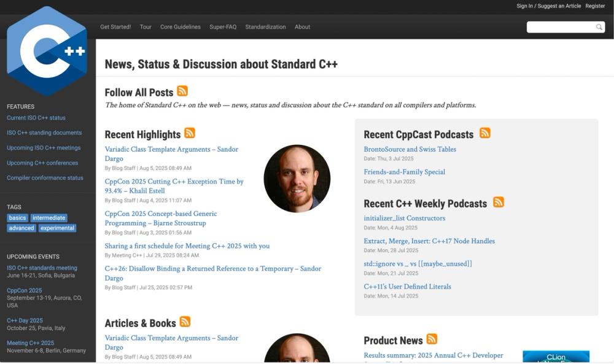The height and width of the screenshot is (364, 614).
Task: Select the basics tag
Action: click(17, 218)
